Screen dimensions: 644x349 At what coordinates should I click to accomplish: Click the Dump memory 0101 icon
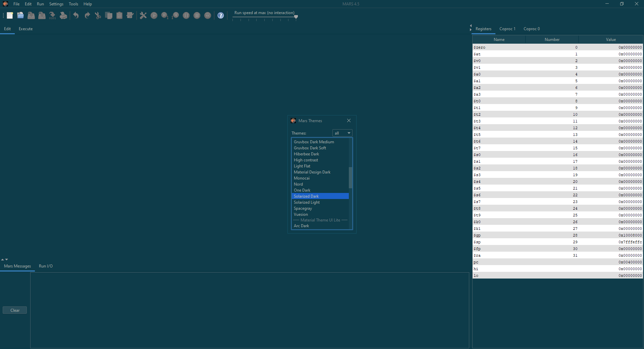pos(53,15)
